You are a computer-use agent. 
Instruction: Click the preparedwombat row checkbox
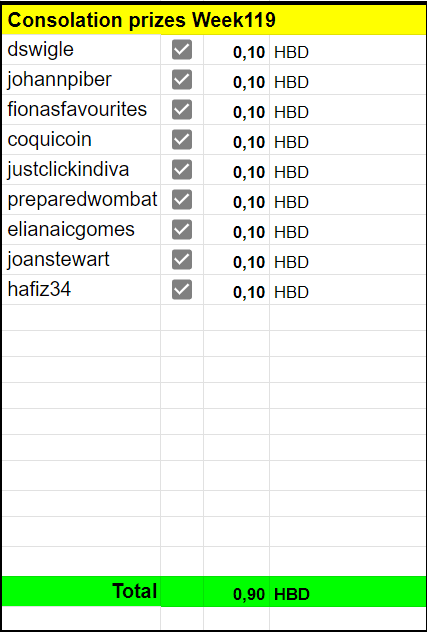[x=182, y=200]
